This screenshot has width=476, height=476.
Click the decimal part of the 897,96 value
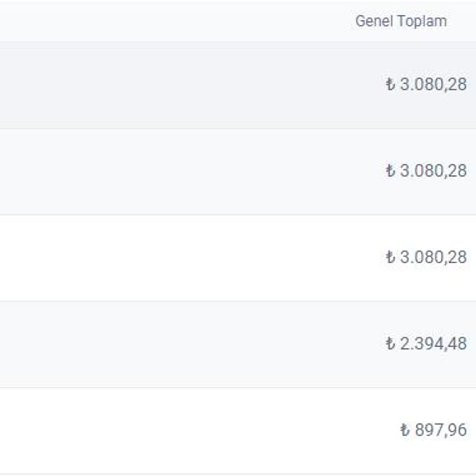tap(458, 430)
